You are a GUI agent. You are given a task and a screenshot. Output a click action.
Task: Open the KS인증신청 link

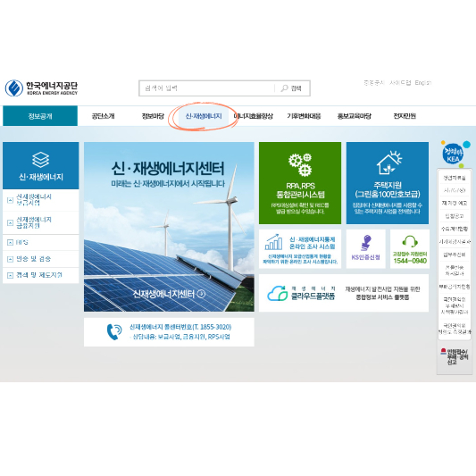pyautogui.click(x=366, y=249)
